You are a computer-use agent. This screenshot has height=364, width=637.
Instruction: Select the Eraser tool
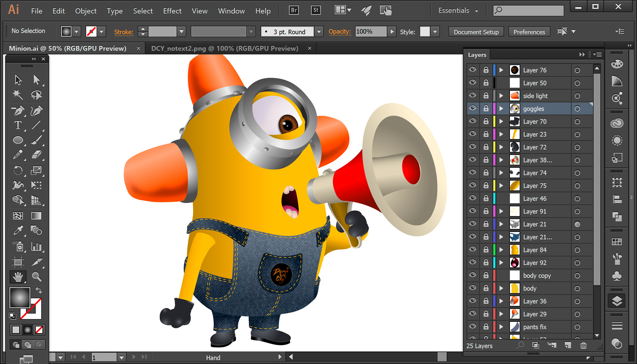click(x=36, y=155)
